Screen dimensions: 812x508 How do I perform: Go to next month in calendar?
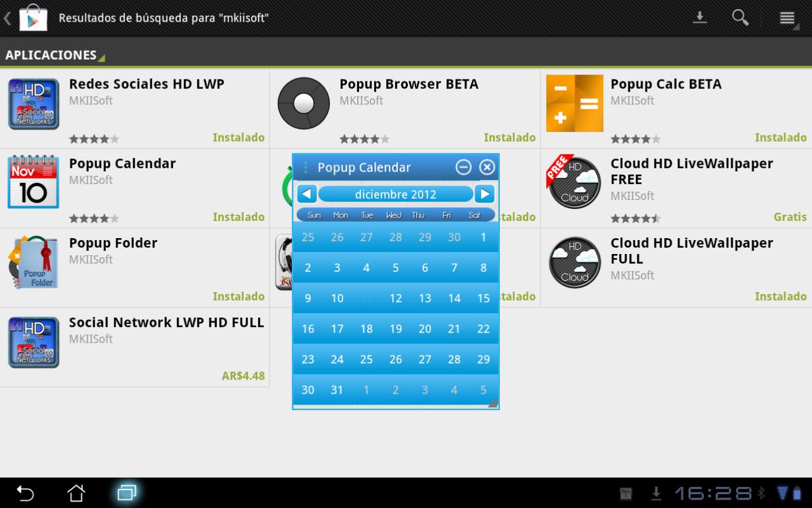[485, 194]
